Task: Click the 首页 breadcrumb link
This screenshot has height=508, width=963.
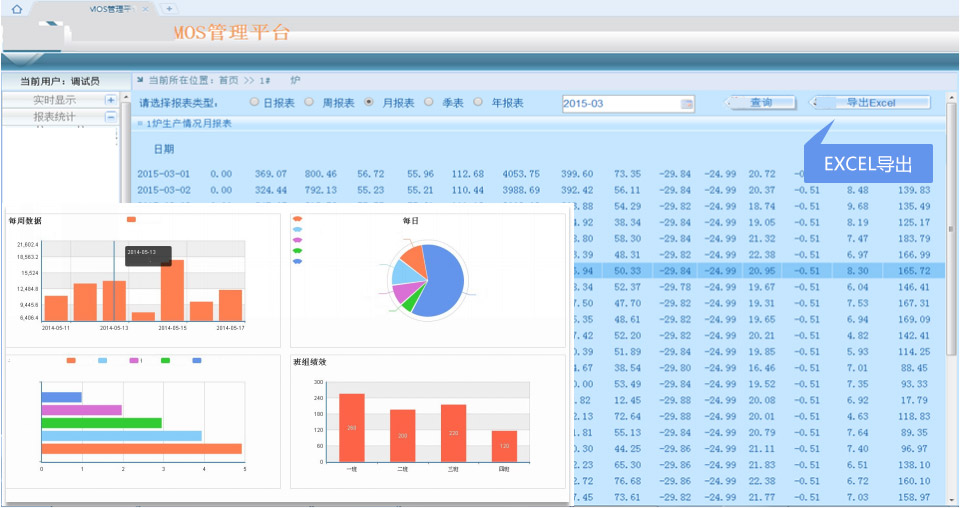Action: [229, 80]
